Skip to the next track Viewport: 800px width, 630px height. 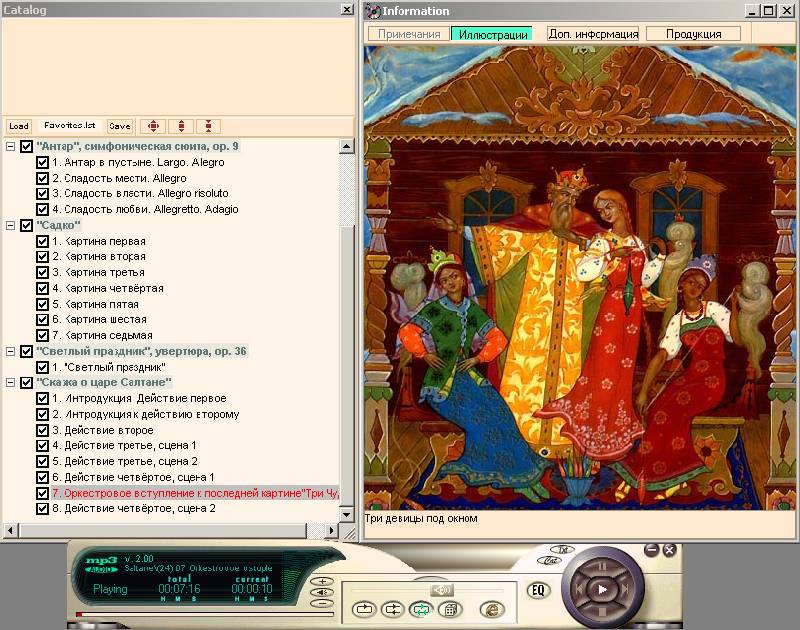pos(625,589)
